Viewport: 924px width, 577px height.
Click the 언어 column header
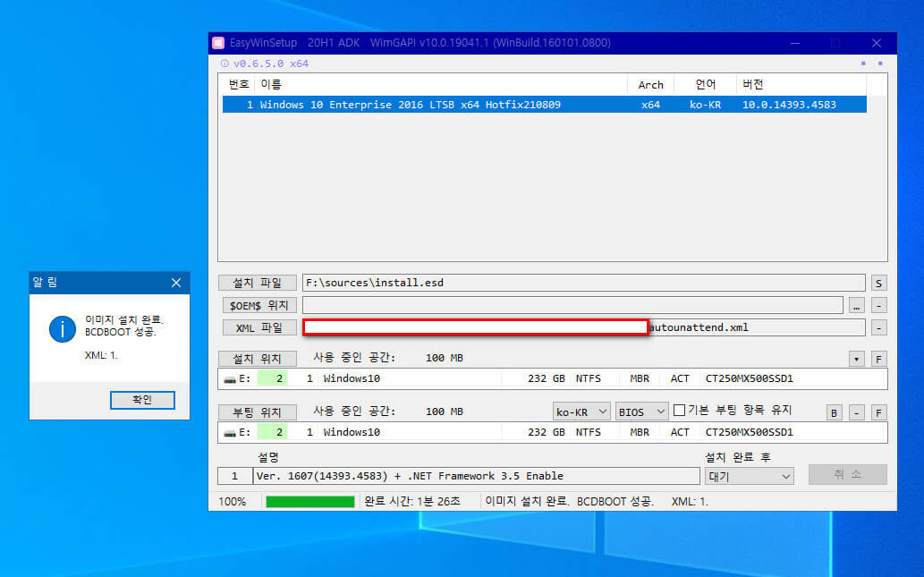click(706, 84)
